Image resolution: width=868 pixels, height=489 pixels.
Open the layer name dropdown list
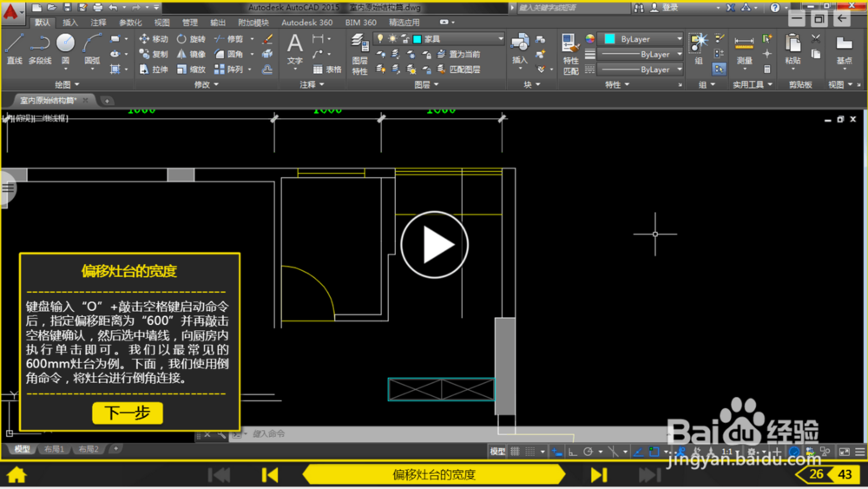click(501, 39)
